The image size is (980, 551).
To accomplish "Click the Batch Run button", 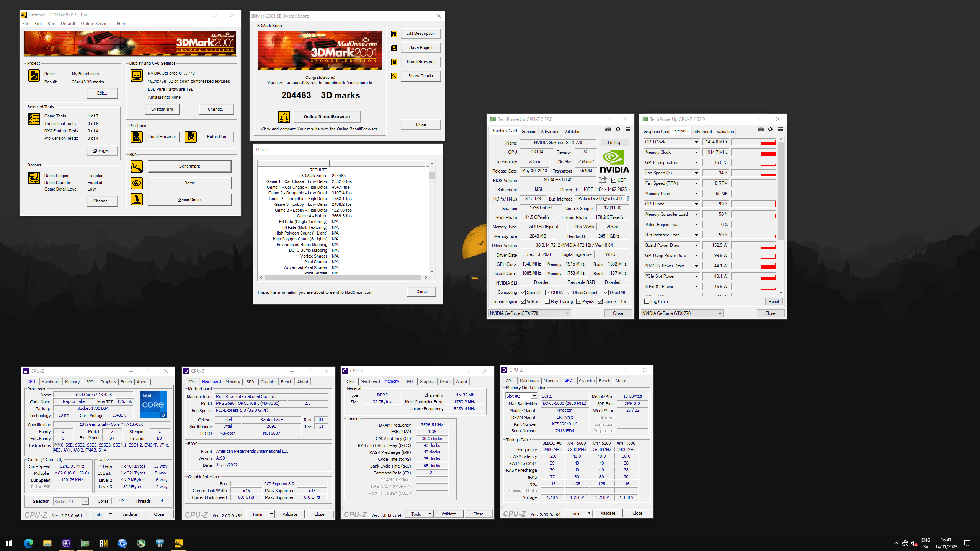I will click(x=216, y=137).
